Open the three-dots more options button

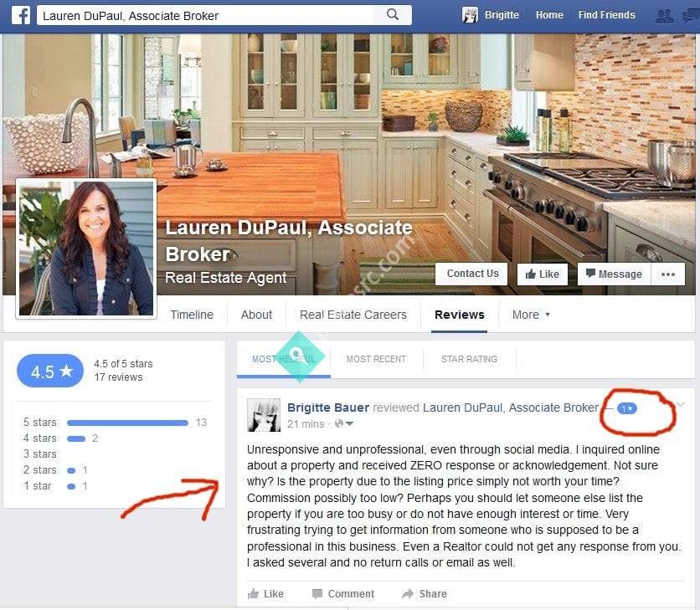tap(667, 274)
